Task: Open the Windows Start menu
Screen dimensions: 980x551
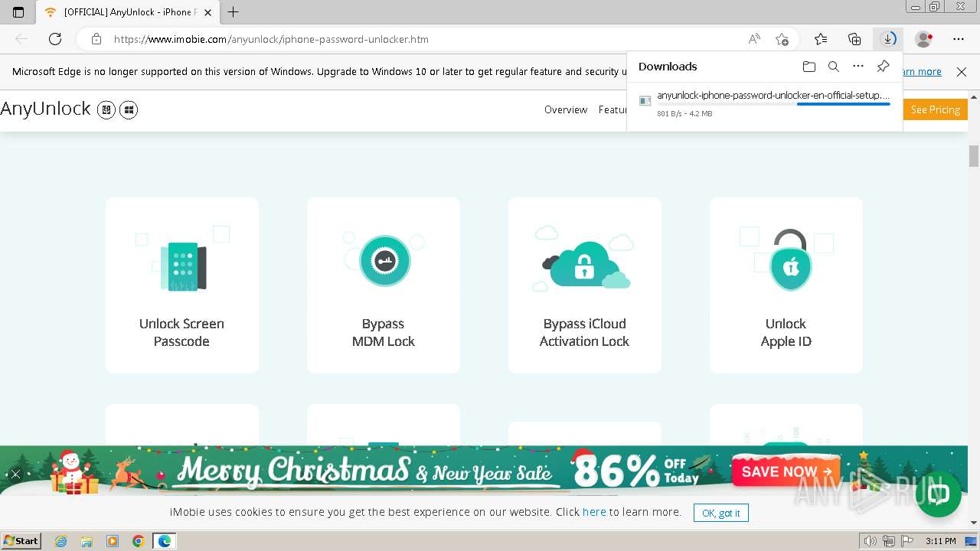Action: tap(21, 541)
